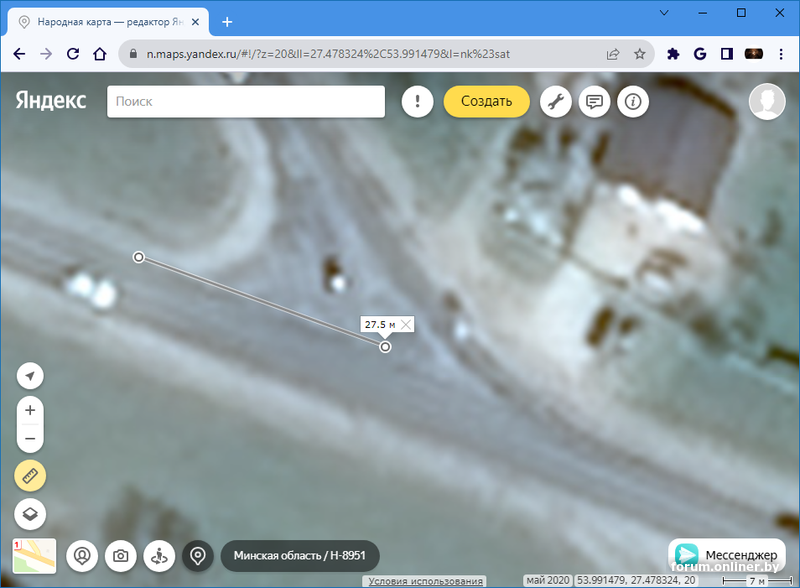Click Минская область / Н-8951 label
The height and width of the screenshot is (588, 800).
pos(300,556)
